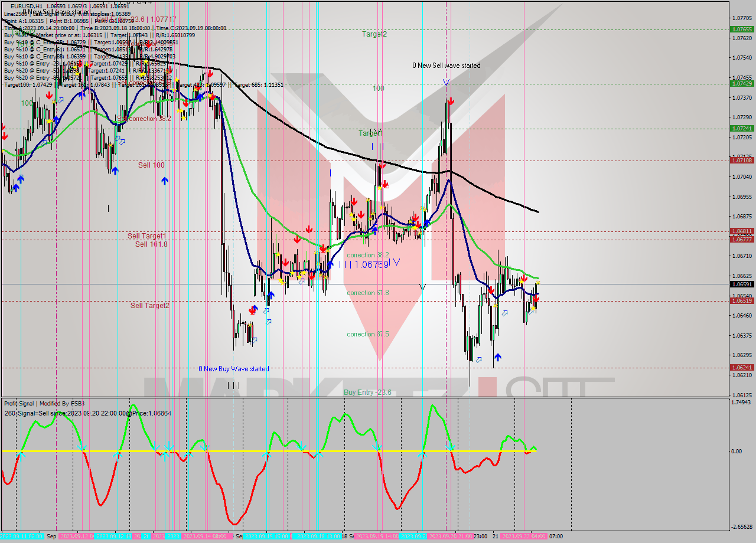Select the 1.07108 red price tag
Screen dimensions: 756x543
[x=742, y=160]
